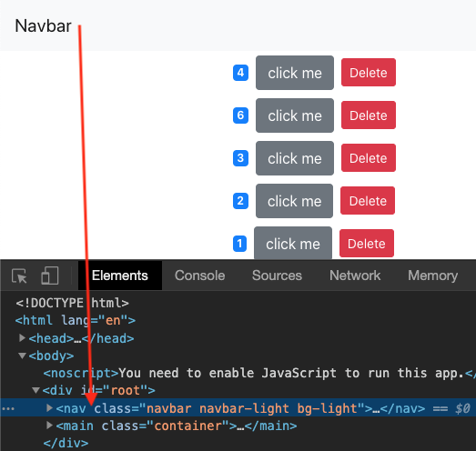Click the three-dots icon beside nav row
Image resolution: width=476 pixels, height=451 pixels.
(x=8, y=409)
